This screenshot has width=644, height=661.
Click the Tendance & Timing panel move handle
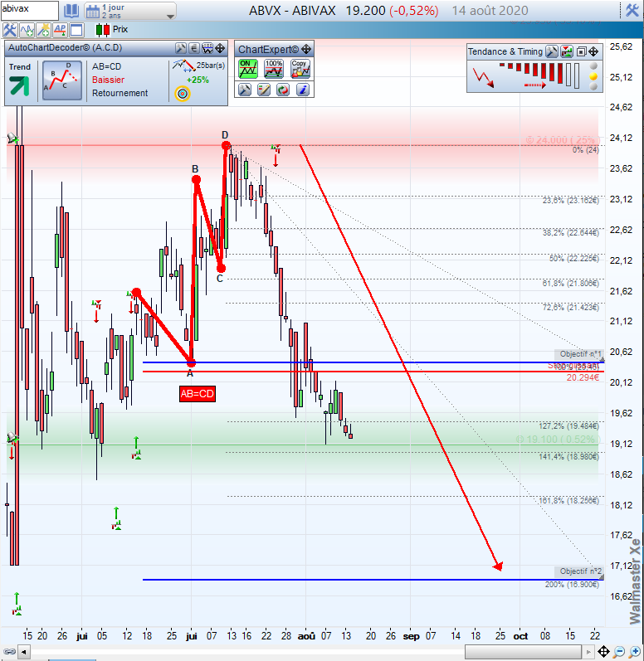click(593, 51)
